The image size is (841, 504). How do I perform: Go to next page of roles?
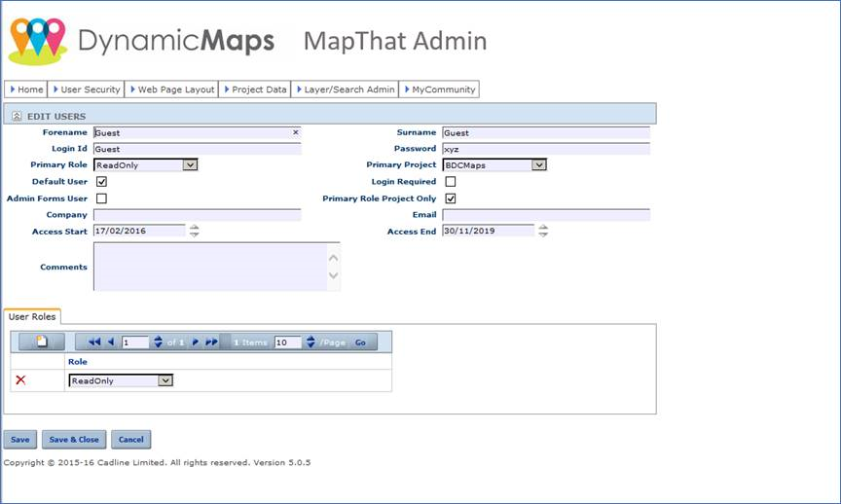click(x=196, y=342)
